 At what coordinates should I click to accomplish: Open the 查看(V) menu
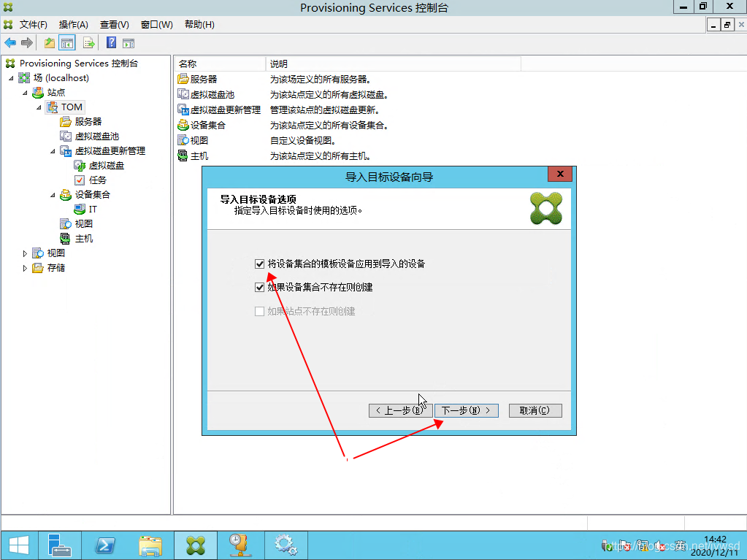(x=114, y=25)
